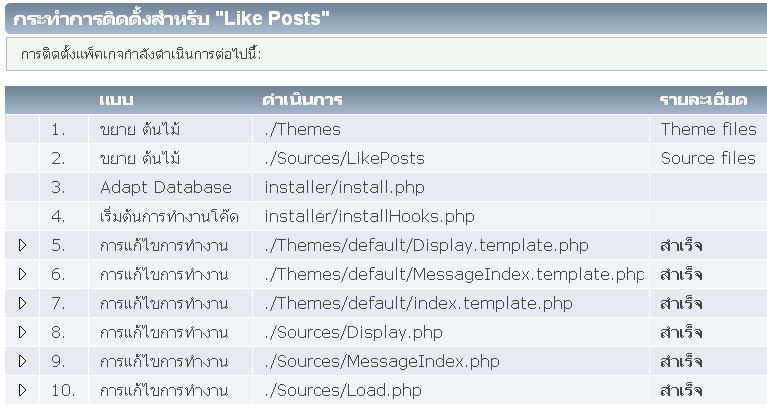
Task: Click the "Source files" detail cell
Action: (708, 158)
